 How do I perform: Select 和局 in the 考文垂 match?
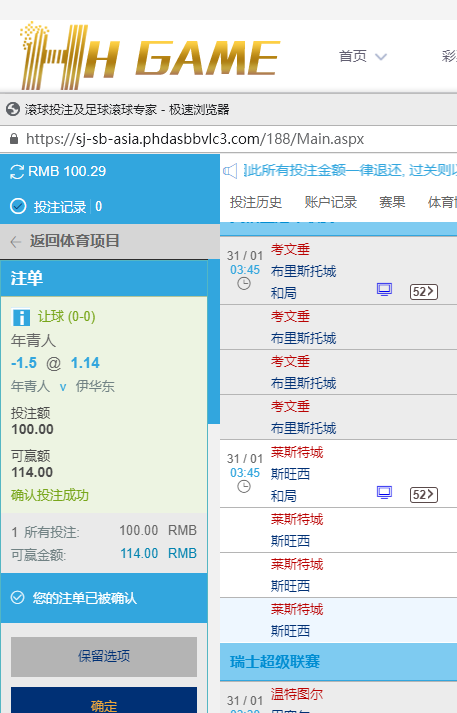click(x=284, y=293)
